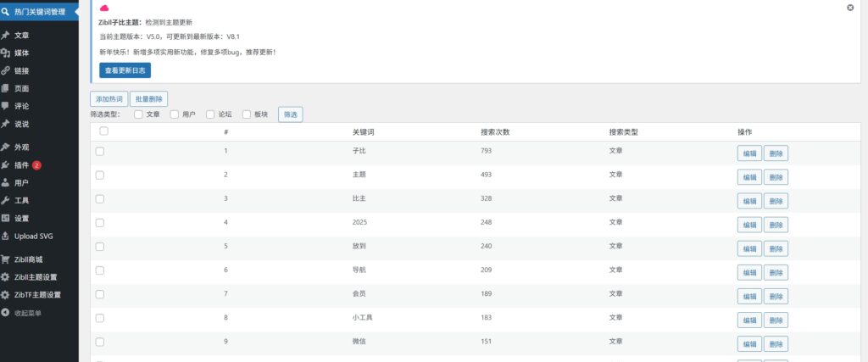
Task: Select the checkbox for keyword 子比 row
Action: 100,151
